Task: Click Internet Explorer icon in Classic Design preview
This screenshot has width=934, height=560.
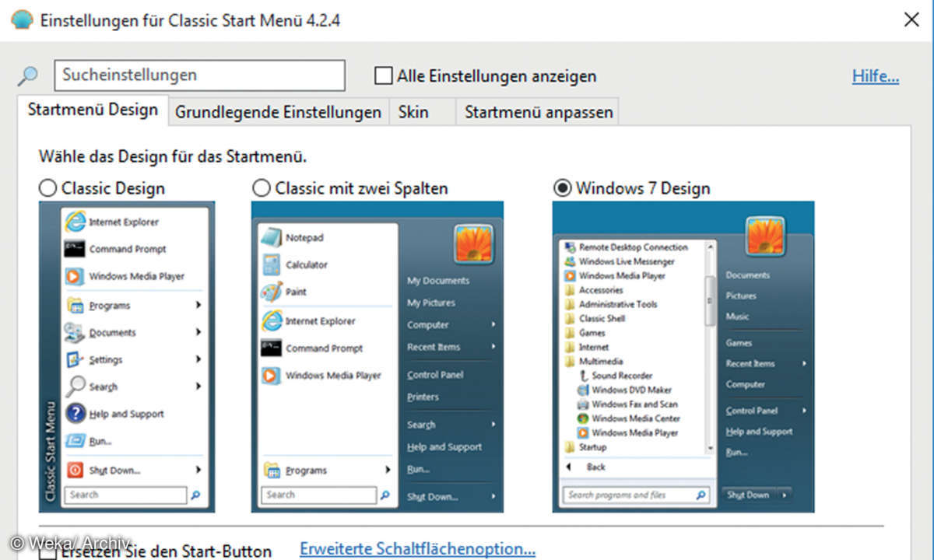Action: point(75,222)
